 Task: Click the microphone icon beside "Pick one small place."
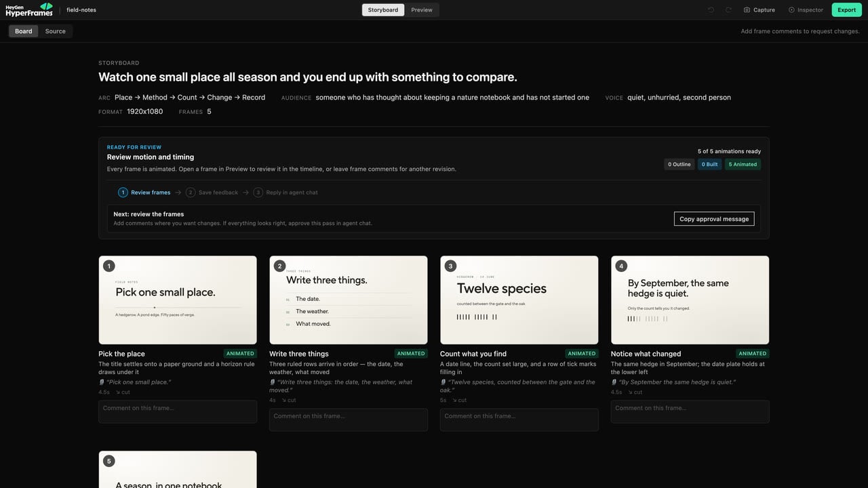tap(102, 382)
